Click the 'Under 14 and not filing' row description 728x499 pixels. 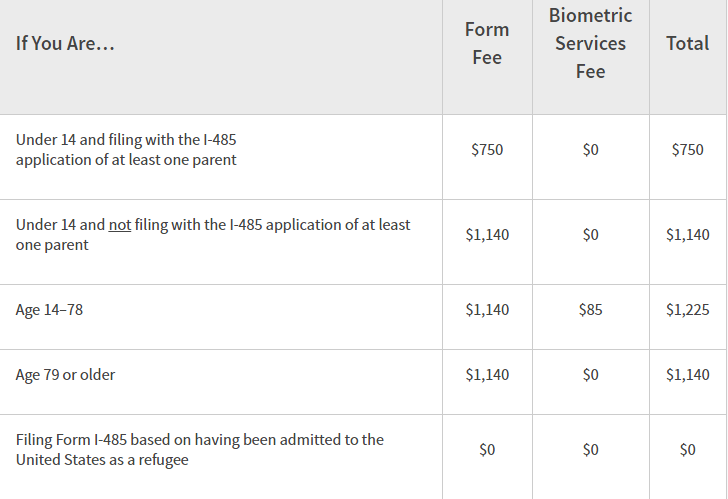(212, 234)
